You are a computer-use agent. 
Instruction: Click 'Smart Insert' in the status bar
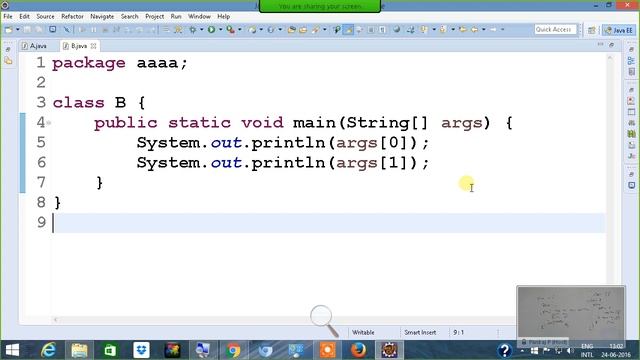click(420, 332)
